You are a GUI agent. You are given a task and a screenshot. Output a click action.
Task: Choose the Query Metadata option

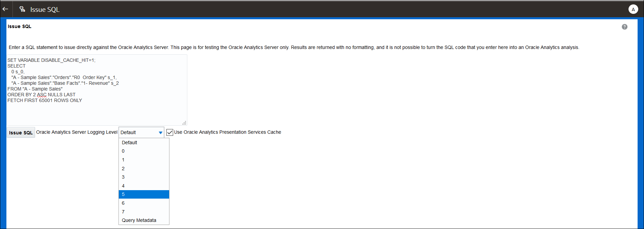tap(139, 220)
